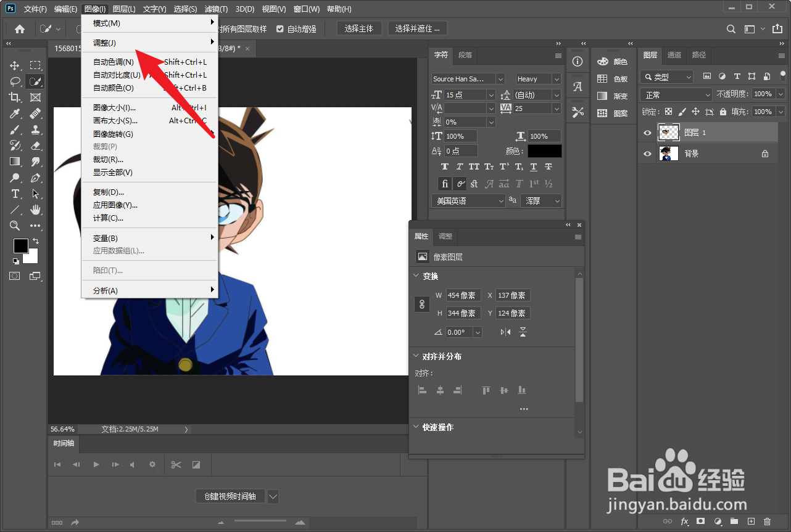Open the 调整(J) submenu

click(x=150, y=43)
